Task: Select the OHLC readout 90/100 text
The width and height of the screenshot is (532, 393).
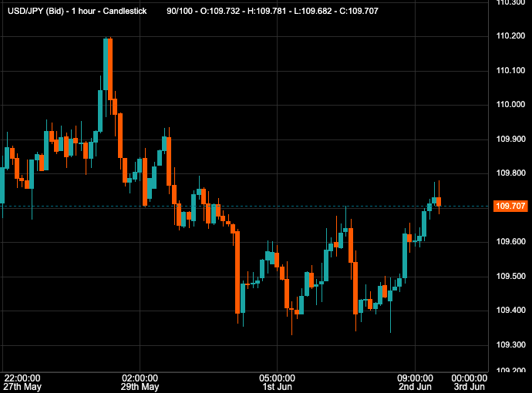Action: pos(272,12)
